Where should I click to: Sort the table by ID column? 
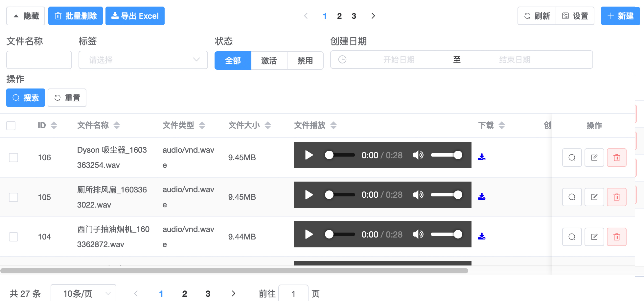click(x=54, y=125)
